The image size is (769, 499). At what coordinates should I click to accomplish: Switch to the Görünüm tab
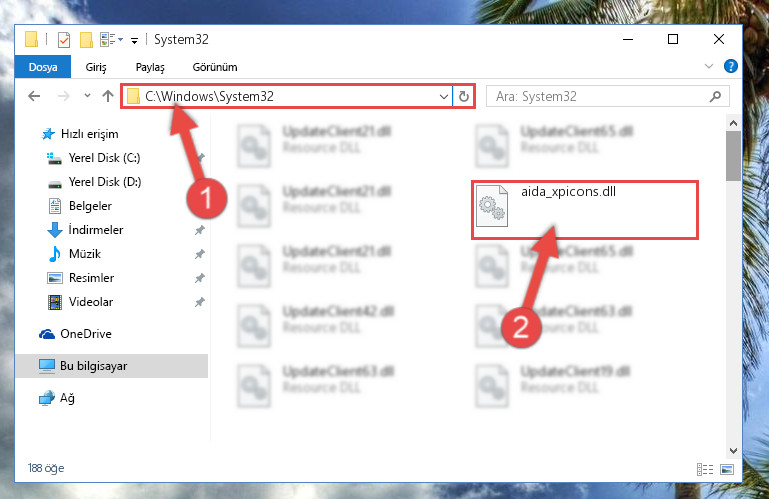[x=215, y=67]
